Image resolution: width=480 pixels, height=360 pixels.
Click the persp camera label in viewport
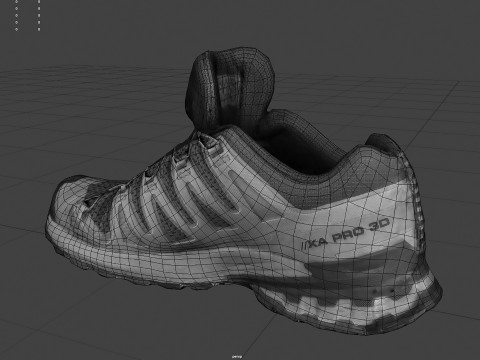pos(237,357)
